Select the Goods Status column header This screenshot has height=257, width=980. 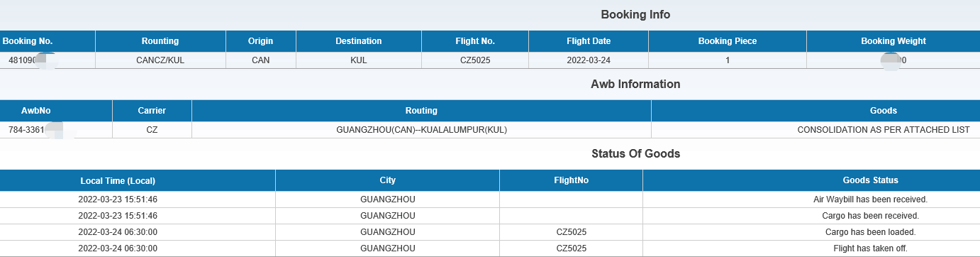point(870,180)
